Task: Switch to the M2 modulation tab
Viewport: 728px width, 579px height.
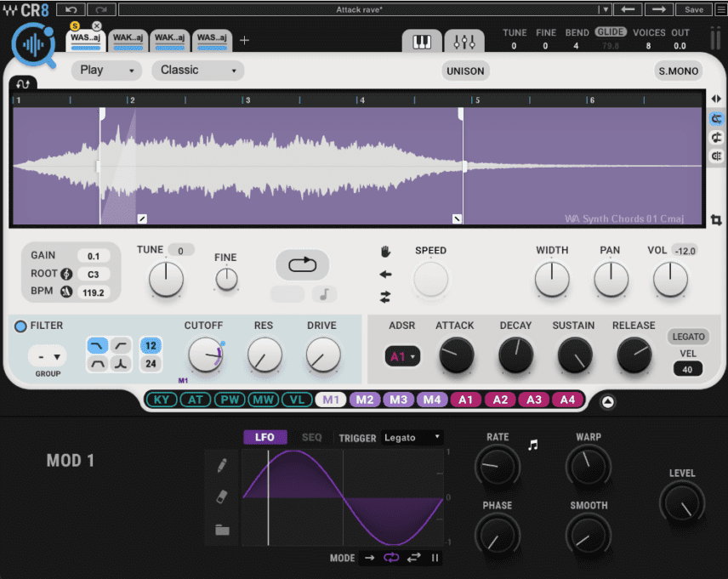Action: click(365, 400)
